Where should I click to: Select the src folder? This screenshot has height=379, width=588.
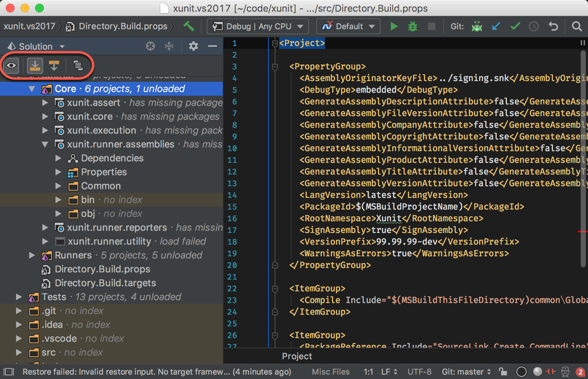49,352
